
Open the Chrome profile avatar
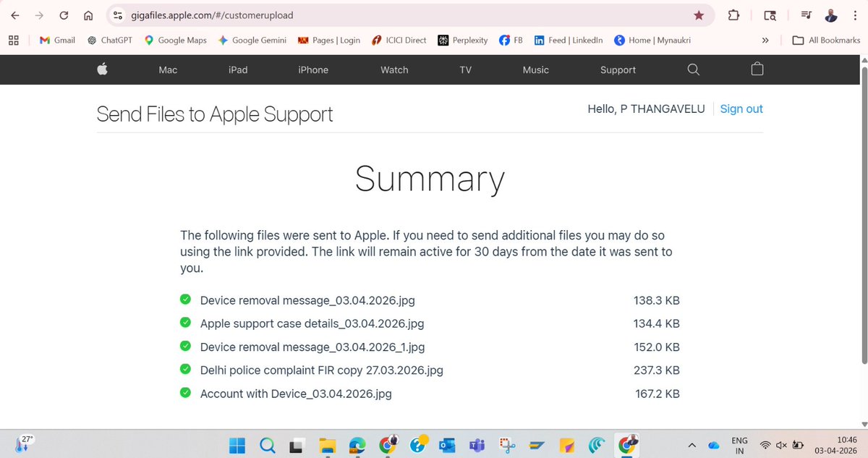(832, 15)
